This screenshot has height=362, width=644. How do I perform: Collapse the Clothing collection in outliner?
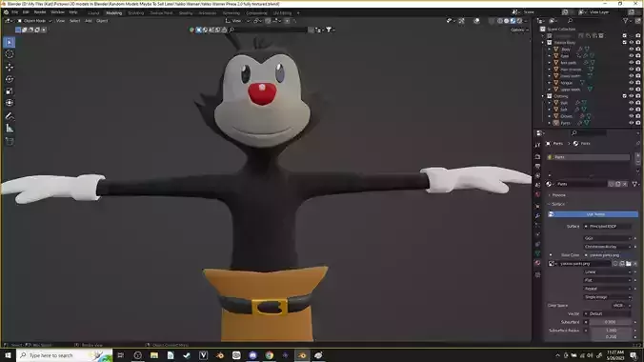pos(543,96)
